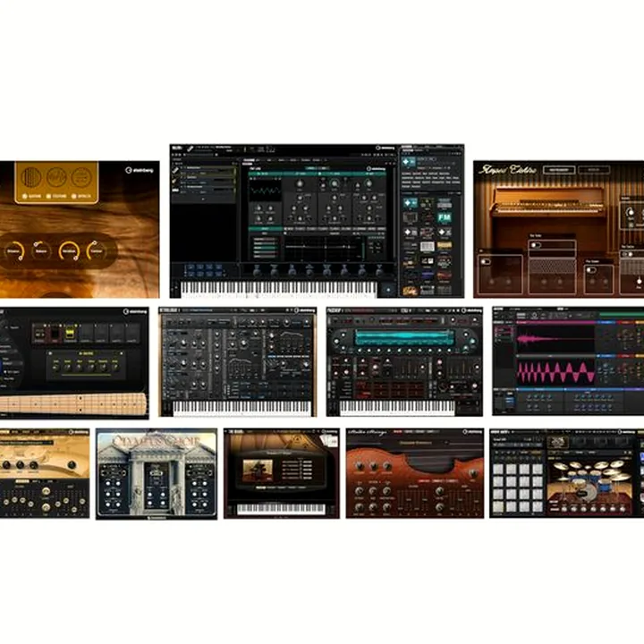Select the large white cross preset icon in HALion
The height and width of the screenshot is (644, 644).
pyautogui.click(x=409, y=162)
